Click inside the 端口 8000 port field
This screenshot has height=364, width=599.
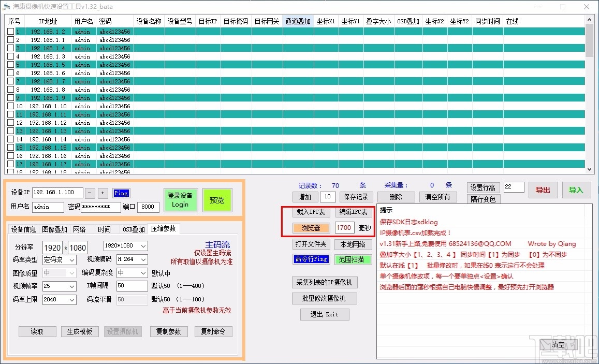[148, 207]
